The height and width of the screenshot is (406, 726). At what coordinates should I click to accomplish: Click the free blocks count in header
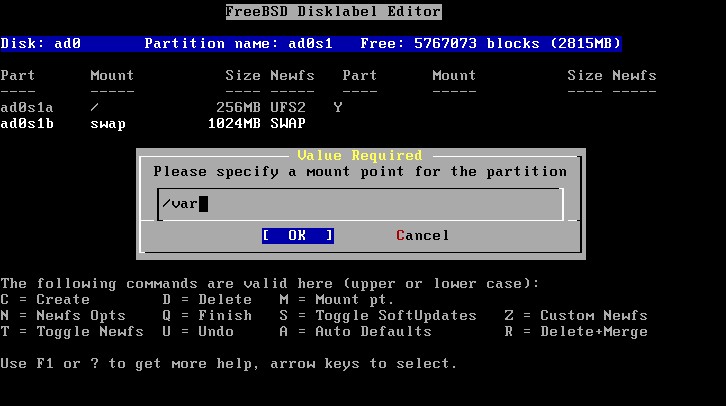click(490, 44)
